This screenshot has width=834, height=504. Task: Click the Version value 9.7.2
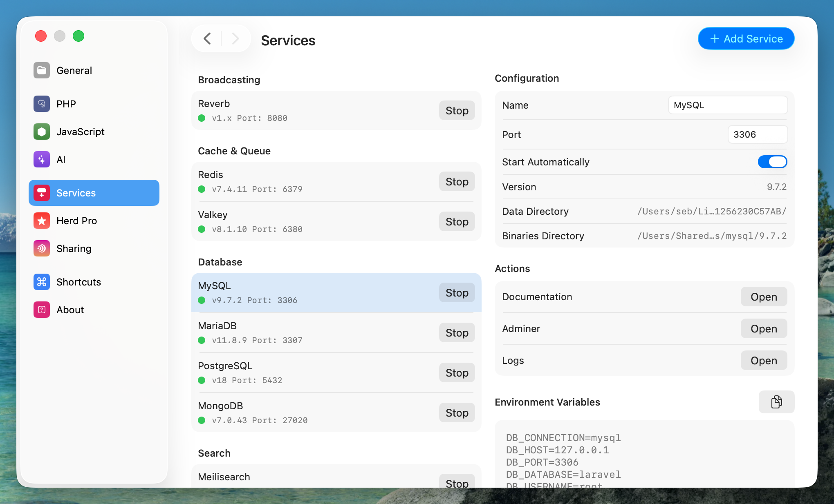point(777,187)
